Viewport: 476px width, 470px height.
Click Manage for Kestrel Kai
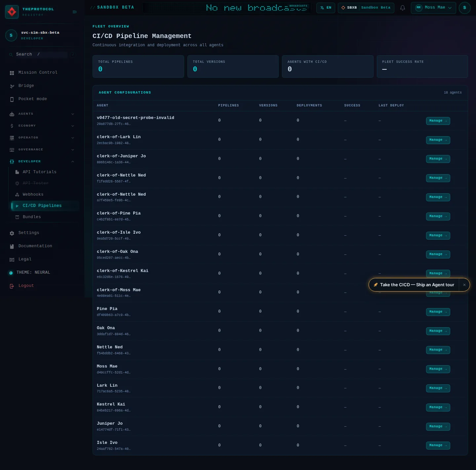[x=438, y=407]
